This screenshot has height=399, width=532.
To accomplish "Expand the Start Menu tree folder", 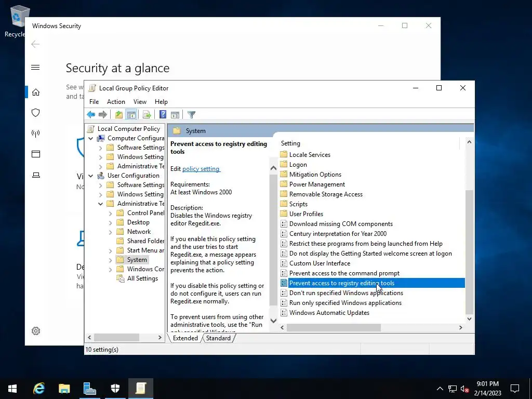I will (x=110, y=251).
